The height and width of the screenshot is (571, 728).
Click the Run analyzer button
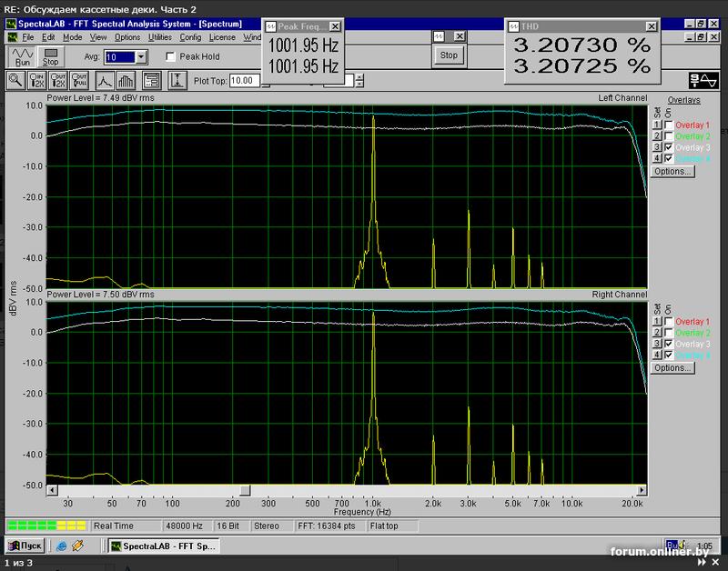pyautogui.click(x=22, y=56)
